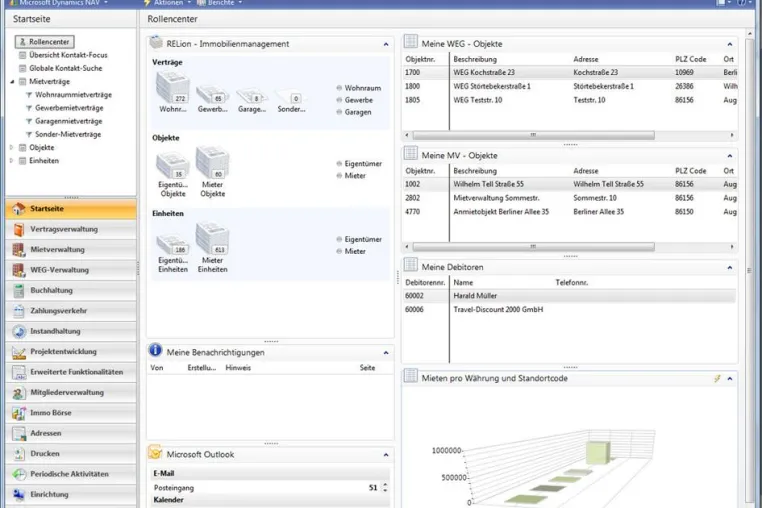Click the WEG-Verwaltung module icon

click(x=18, y=270)
